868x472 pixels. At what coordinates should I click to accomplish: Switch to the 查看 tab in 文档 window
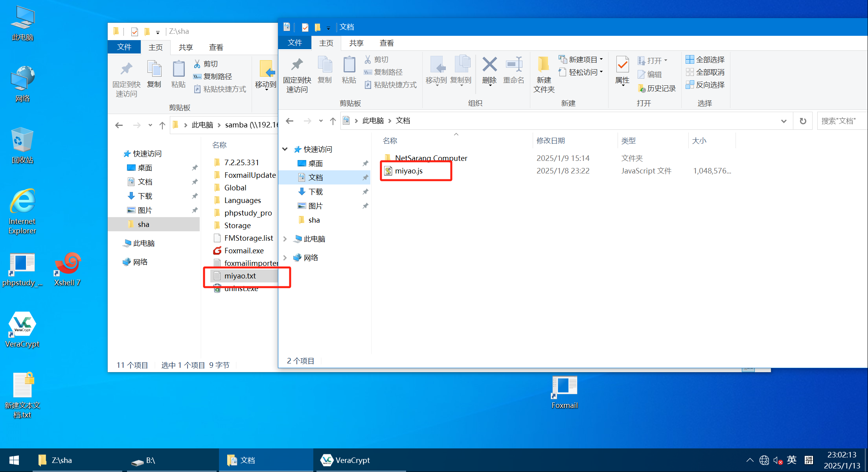[x=386, y=43]
